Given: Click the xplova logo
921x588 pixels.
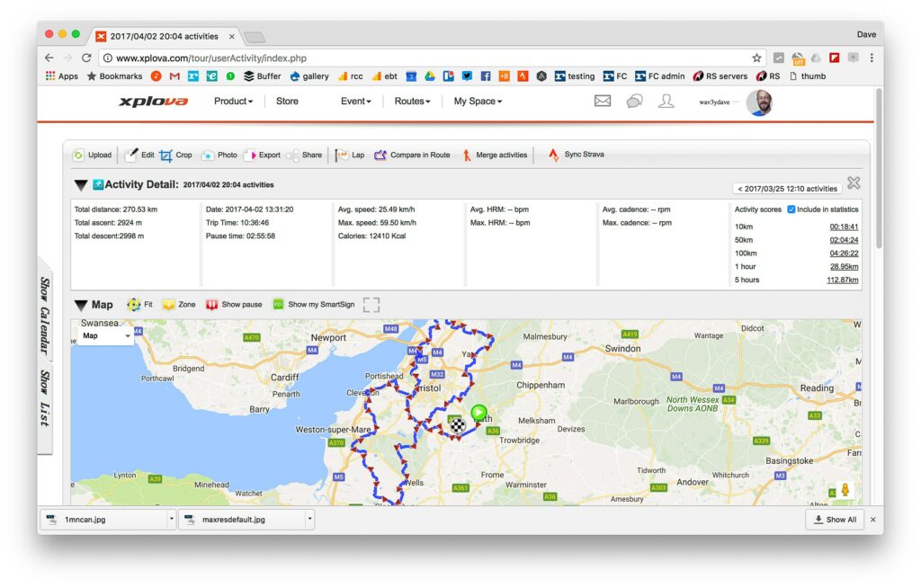Looking at the screenshot, I should point(154,101).
